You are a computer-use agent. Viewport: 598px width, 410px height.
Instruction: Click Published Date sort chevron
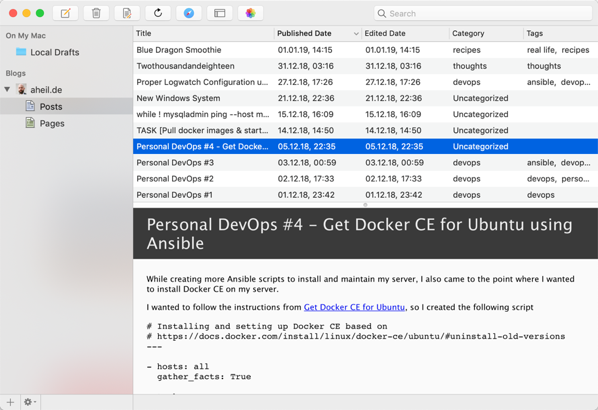tap(356, 34)
